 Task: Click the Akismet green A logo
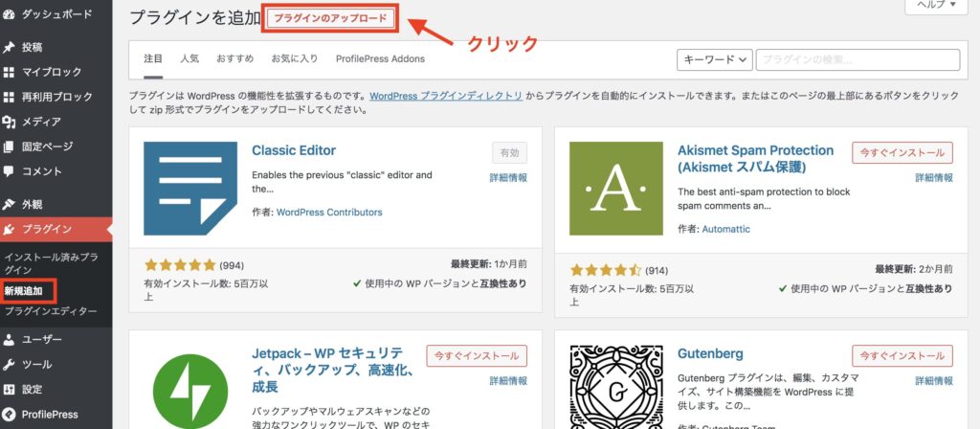click(x=616, y=189)
